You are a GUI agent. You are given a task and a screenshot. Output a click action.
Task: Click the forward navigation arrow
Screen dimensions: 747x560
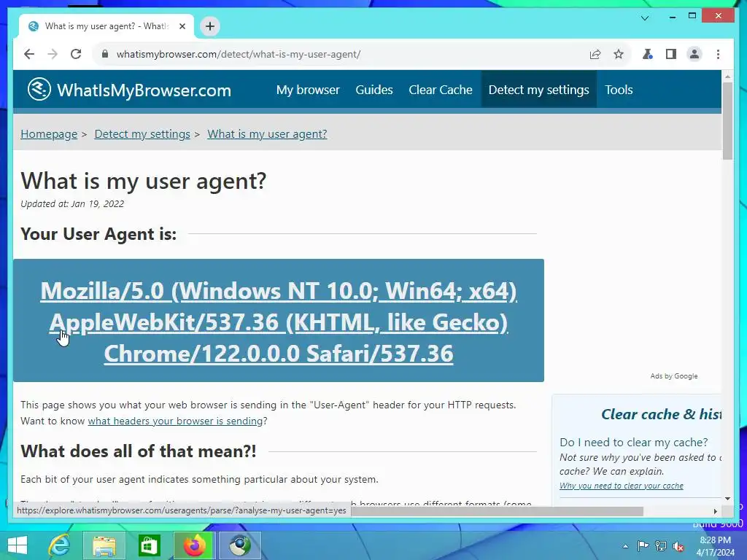pyautogui.click(x=53, y=54)
